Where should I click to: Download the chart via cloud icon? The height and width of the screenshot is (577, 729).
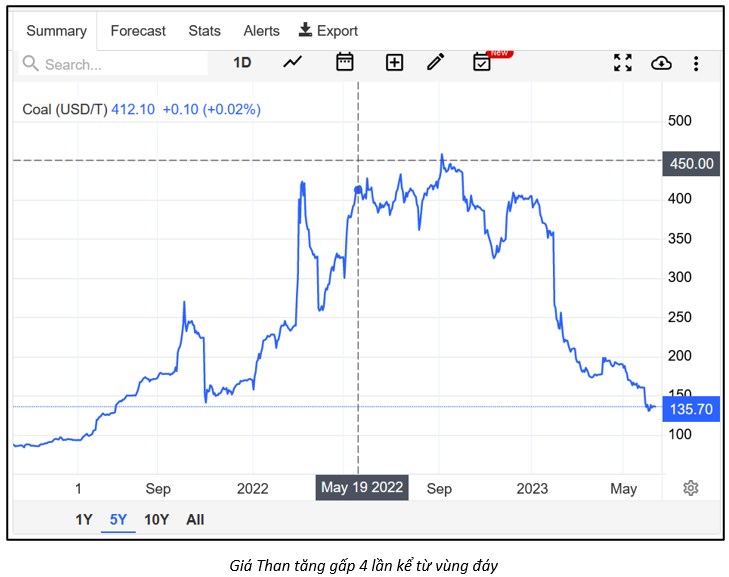coord(661,63)
